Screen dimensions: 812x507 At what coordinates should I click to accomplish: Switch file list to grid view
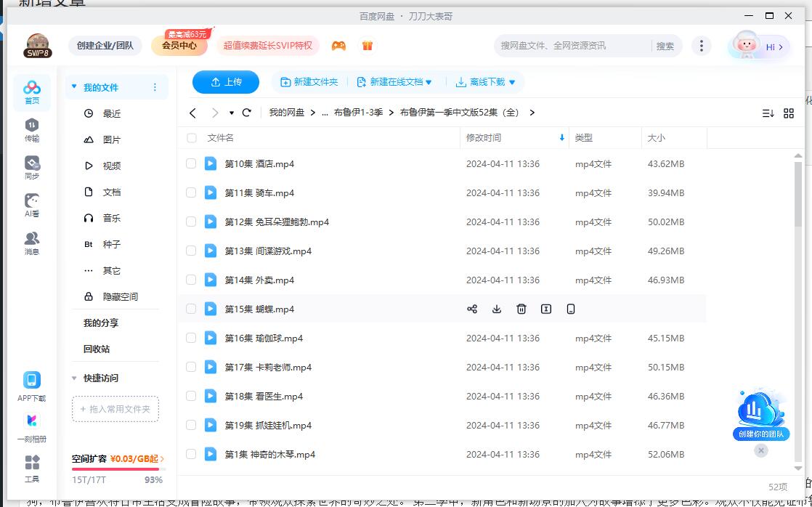pyautogui.click(x=789, y=113)
